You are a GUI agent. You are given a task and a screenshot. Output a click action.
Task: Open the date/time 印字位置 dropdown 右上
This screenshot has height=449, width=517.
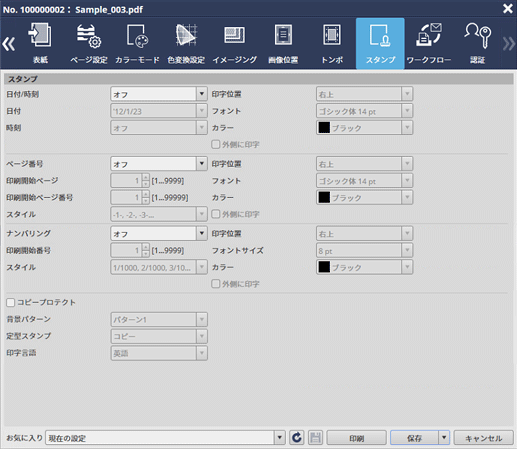tap(364, 94)
